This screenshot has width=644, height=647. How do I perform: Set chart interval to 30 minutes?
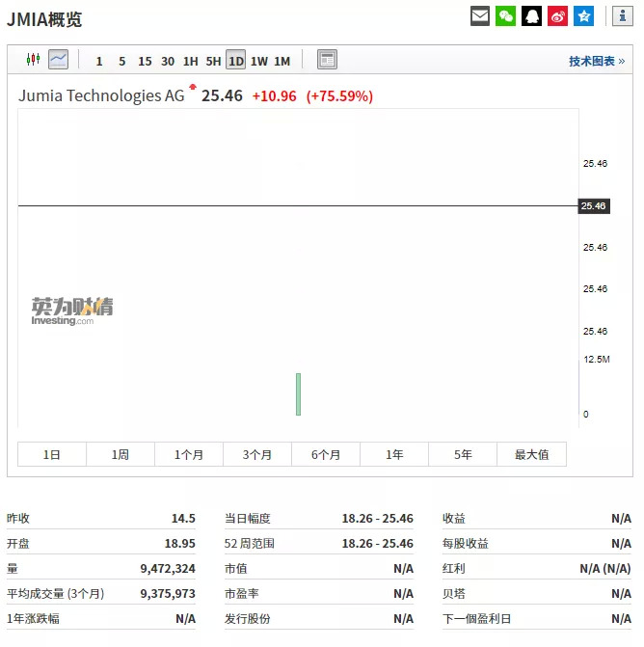[168, 62]
